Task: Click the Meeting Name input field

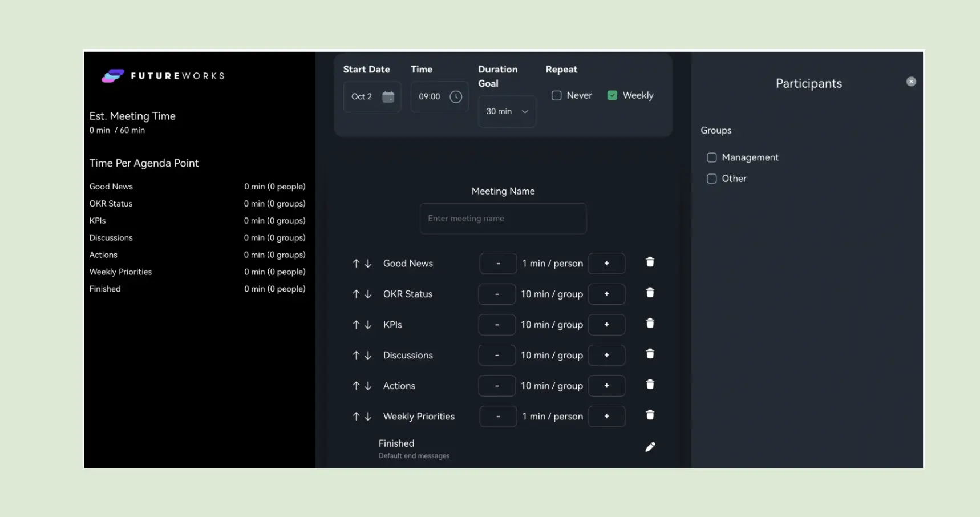Action: 503,219
